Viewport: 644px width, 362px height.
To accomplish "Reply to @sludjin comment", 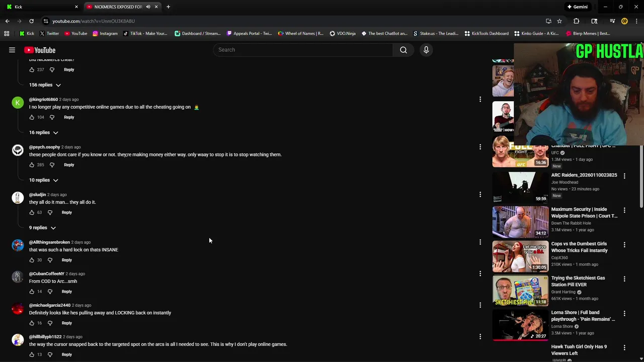I will pos(66,212).
